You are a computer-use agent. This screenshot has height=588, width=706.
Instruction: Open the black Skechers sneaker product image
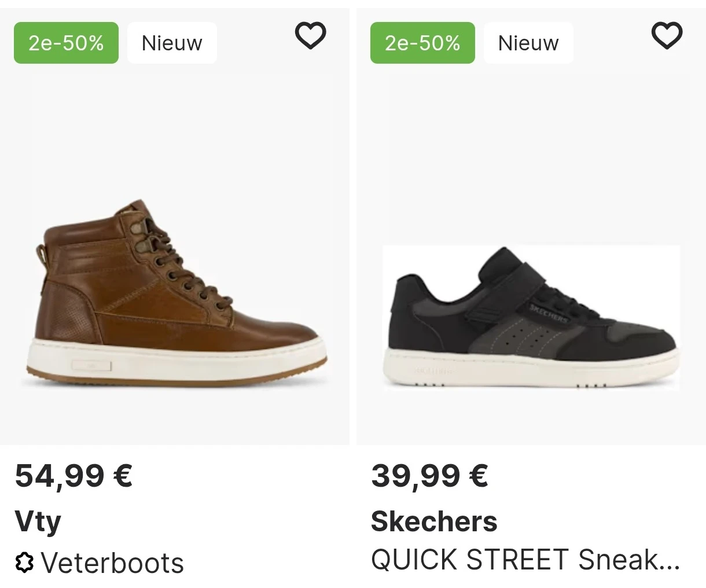tap(531, 317)
